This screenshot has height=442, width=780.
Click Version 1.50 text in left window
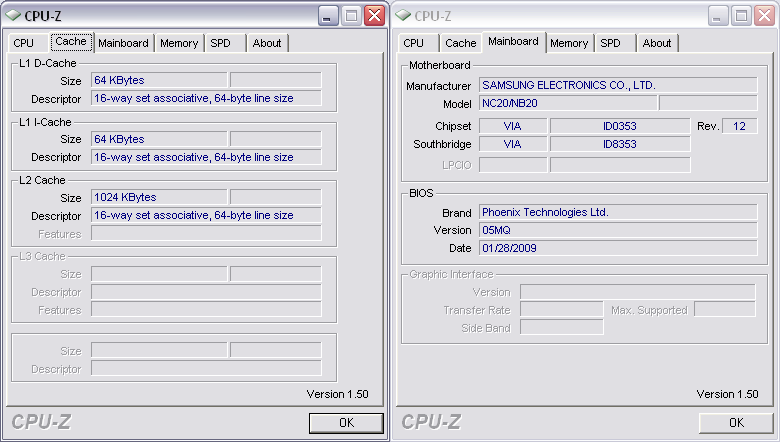(x=337, y=394)
